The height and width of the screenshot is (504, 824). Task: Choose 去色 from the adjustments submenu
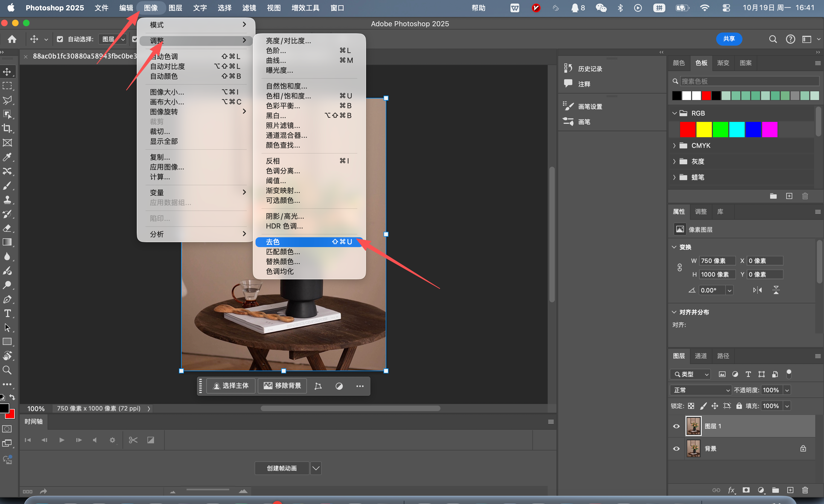click(x=309, y=242)
